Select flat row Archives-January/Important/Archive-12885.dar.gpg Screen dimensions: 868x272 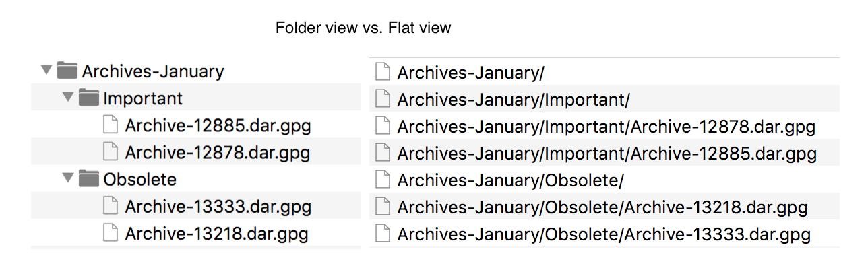[x=604, y=154]
